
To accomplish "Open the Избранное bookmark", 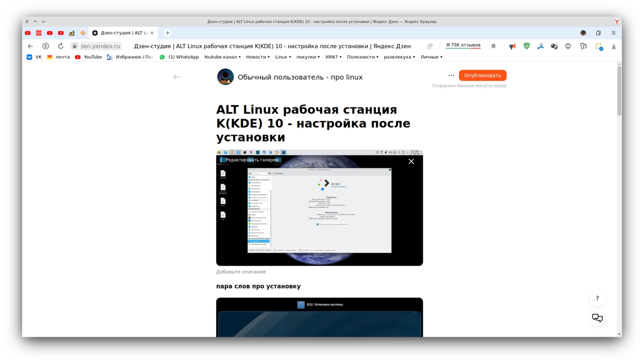I will coord(130,57).
